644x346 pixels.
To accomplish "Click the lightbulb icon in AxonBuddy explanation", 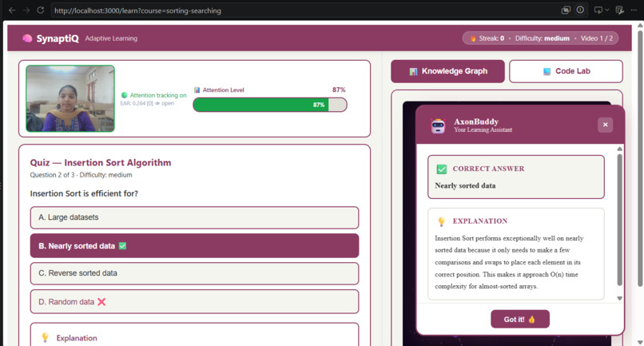I will [x=442, y=221].
